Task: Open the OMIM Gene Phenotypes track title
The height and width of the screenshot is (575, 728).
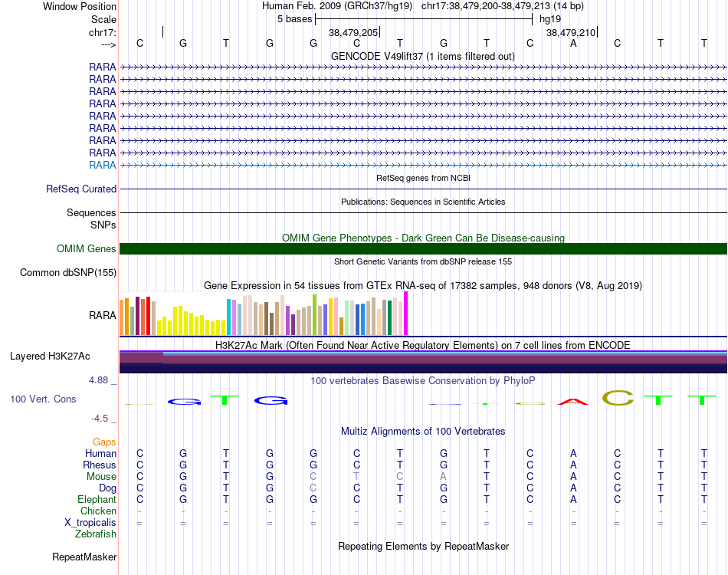Action: pos(423,238)
